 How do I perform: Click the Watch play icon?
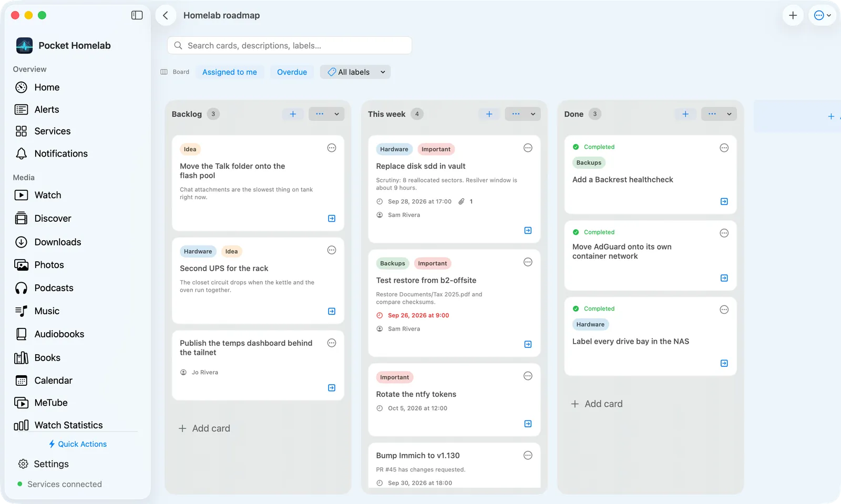pos(21,195)
